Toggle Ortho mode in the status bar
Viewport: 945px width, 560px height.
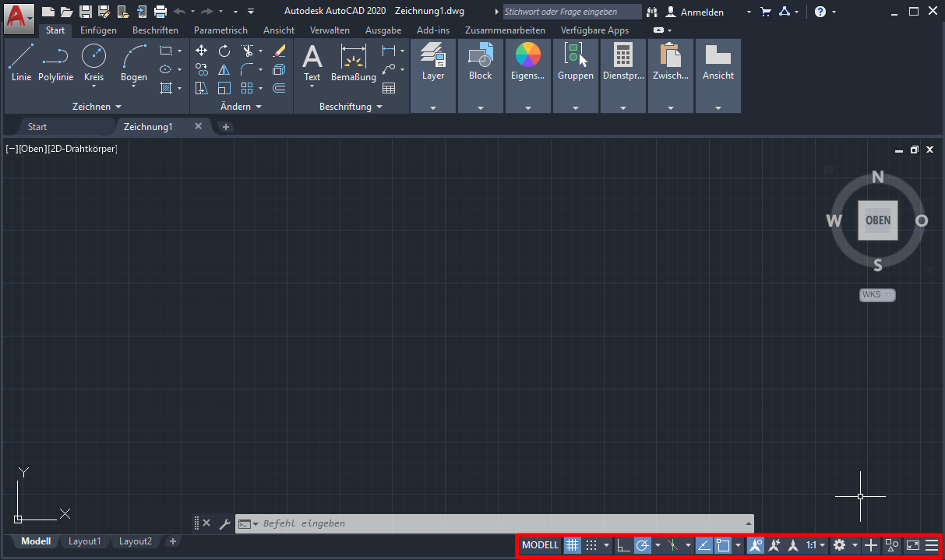click(x=623, y=545)
